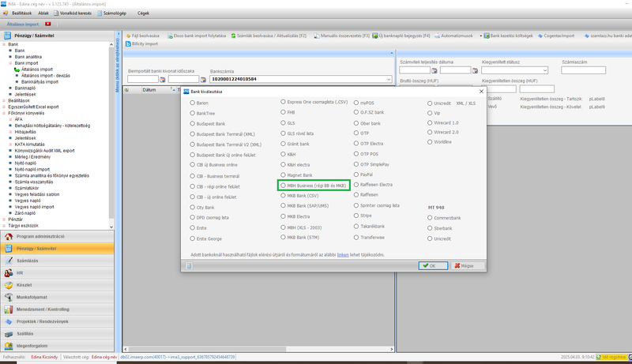Image resolution: width=632 pixels, height=364 pixels.
Task: Click the Számlázás module pen icon
Action: tap(9, 261)
